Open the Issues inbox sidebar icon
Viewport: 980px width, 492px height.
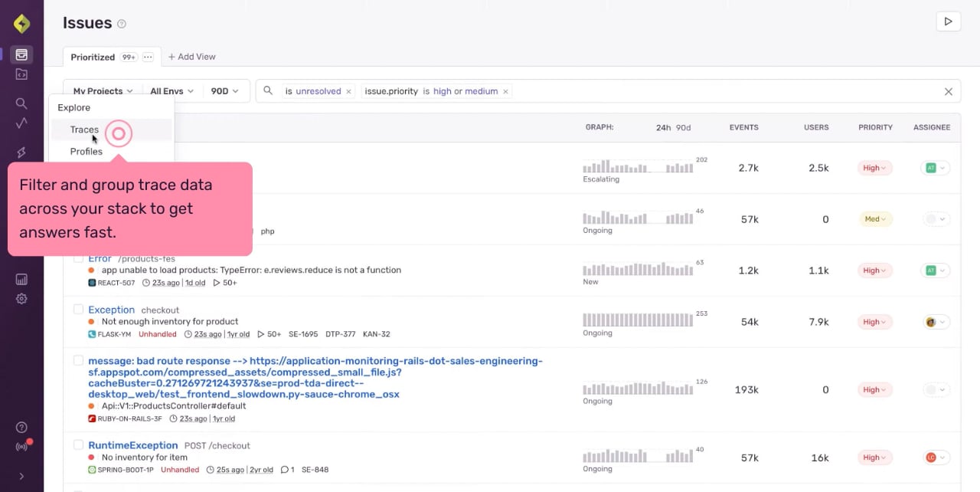point(21,54)
